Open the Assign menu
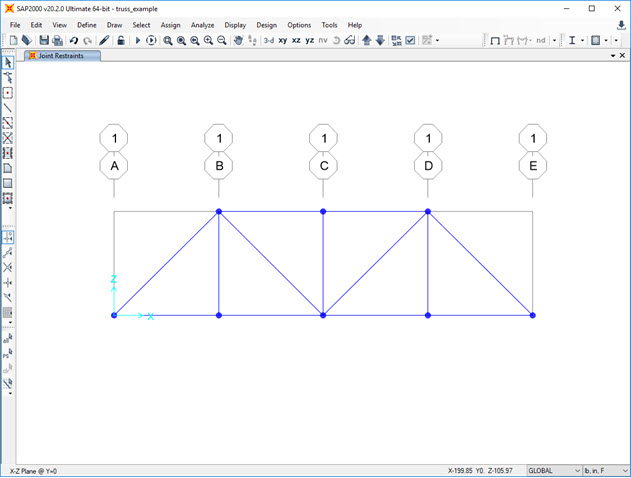 pos(169,24)
